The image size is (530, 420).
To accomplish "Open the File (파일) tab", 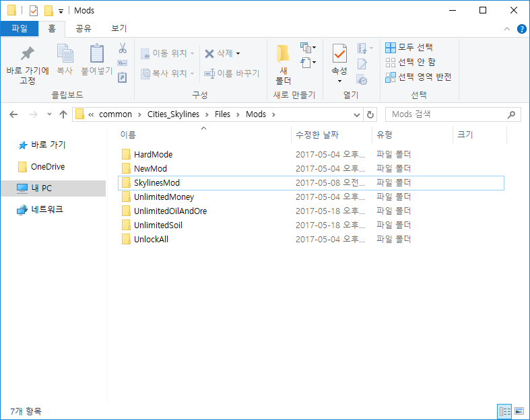I will tap(20, 28).
